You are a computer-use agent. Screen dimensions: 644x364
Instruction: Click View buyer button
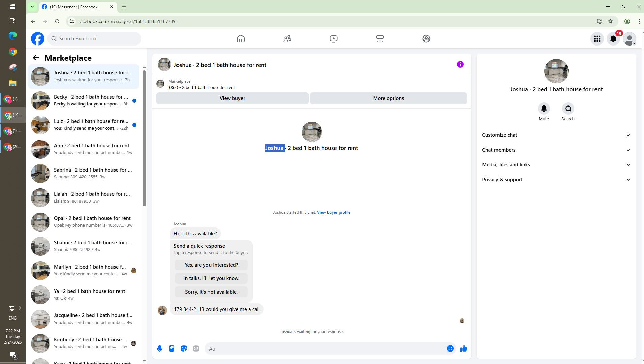coord(232,98)
